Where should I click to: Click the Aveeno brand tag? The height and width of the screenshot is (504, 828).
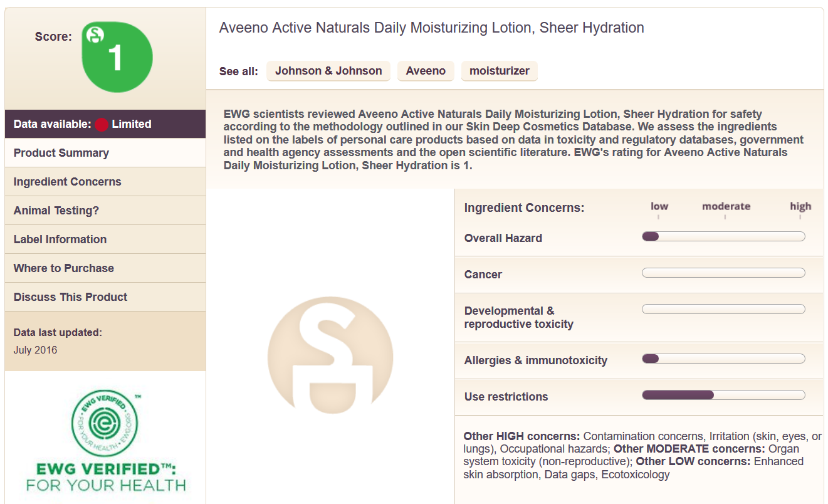426,71
